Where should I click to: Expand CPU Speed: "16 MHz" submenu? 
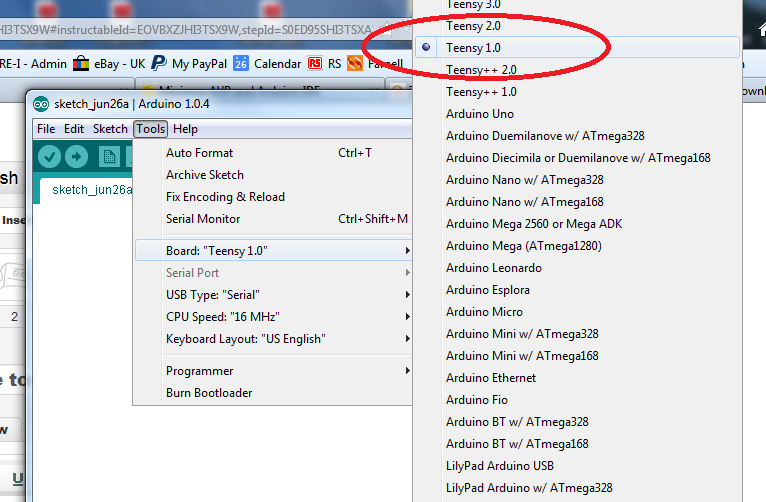(272, 316)
